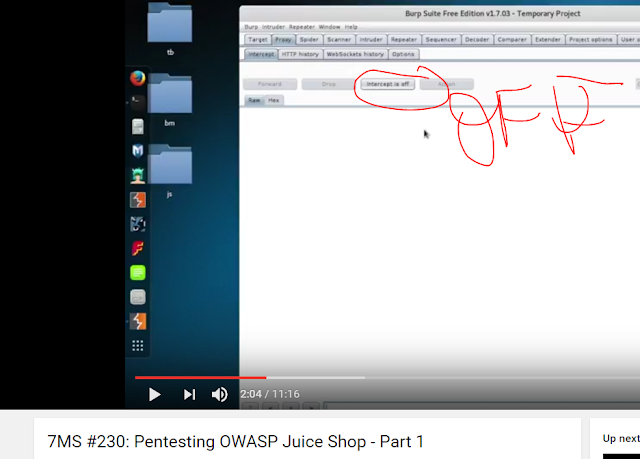This screenshot has height=459, width=640.
Task: Launch the red F dock application
Action: [138, 248]
